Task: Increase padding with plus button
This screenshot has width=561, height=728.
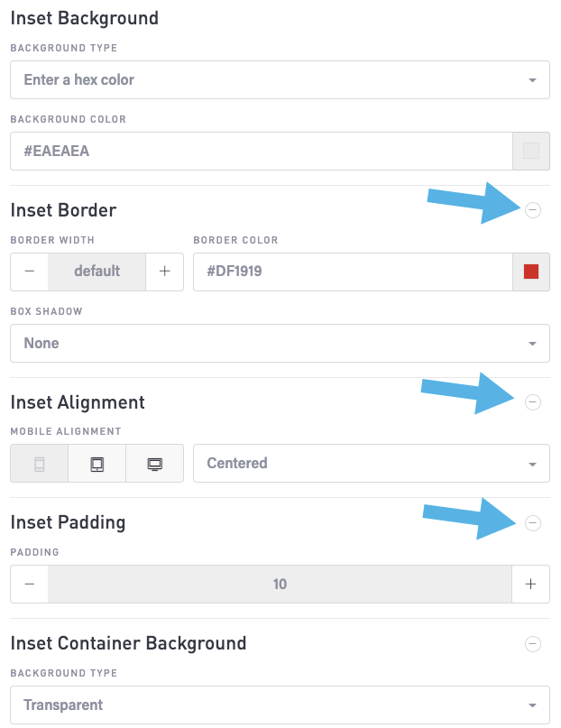Action: 531,584
